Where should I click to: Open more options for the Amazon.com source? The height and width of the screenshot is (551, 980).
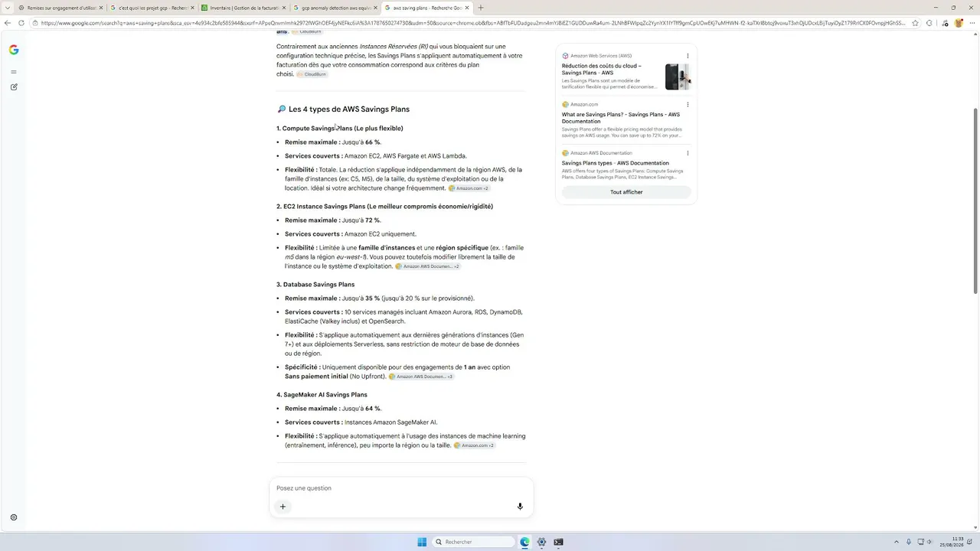click(688, 104)
